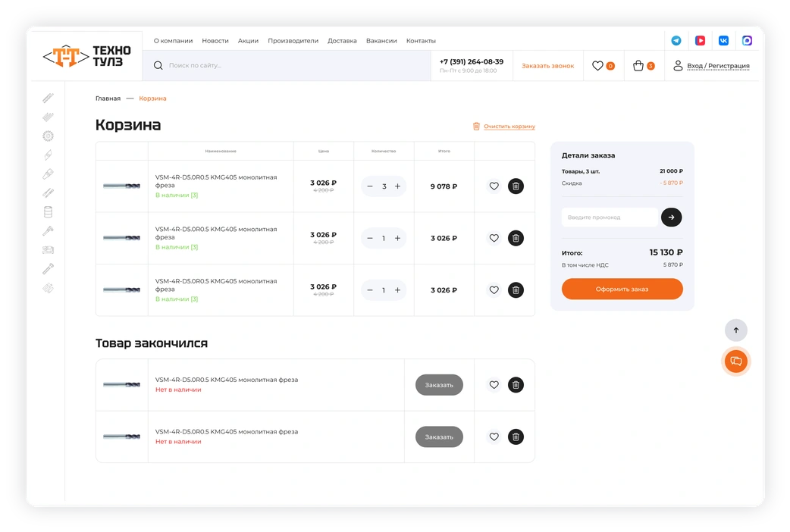Open the Контакты menu item
790x532 pixels.
coord(422,41)
